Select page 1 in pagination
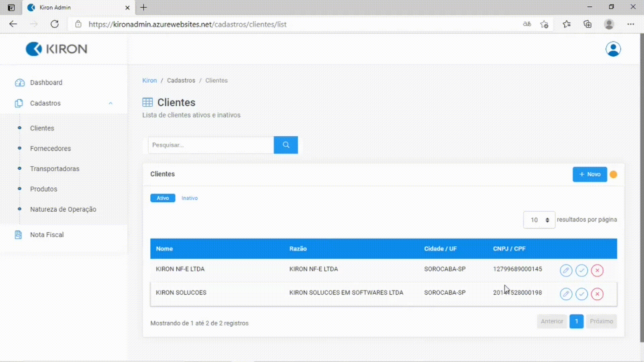 pos(576,321)
